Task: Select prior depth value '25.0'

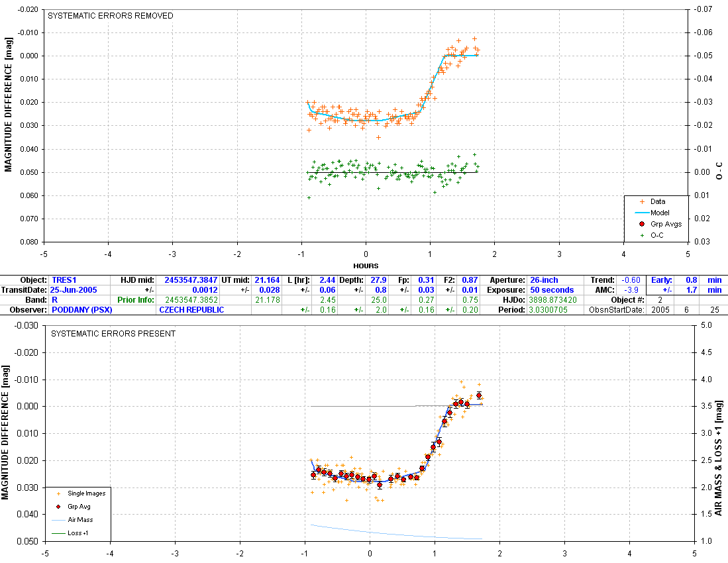Action: click(379, 300)
